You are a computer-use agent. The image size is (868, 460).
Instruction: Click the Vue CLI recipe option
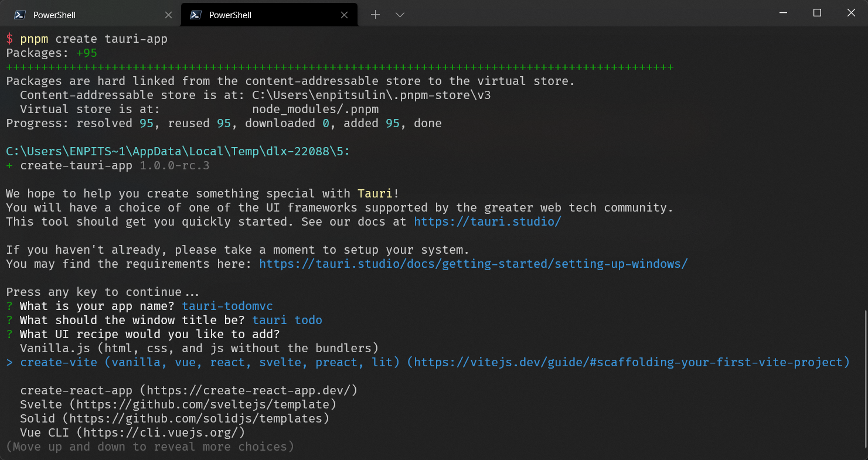click(x=132, y=432)
